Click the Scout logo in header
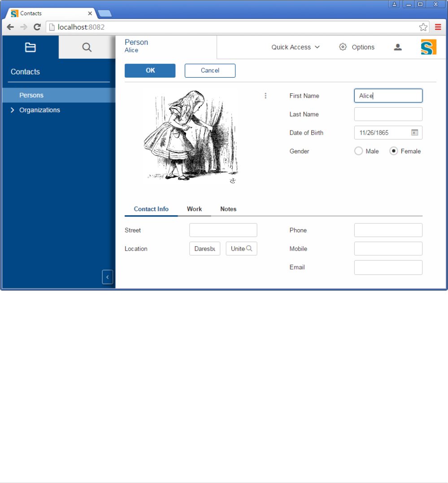Screen dimensions: 448x483 429,47
